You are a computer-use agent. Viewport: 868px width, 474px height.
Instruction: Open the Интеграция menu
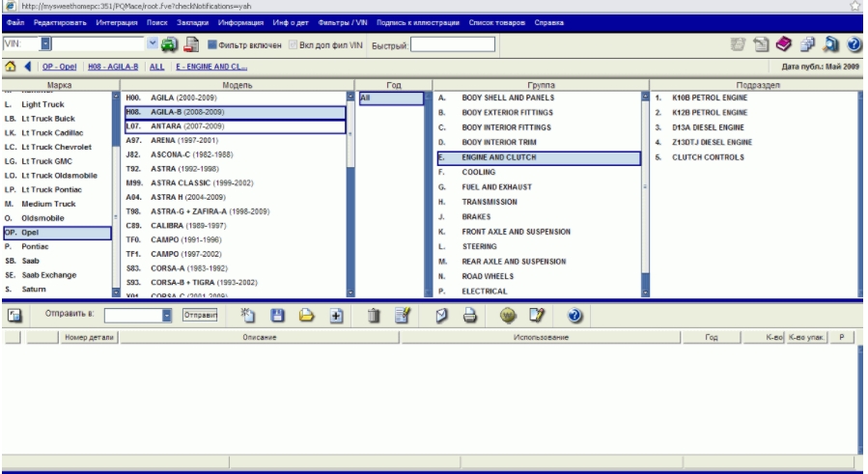(x=117, y=23)
